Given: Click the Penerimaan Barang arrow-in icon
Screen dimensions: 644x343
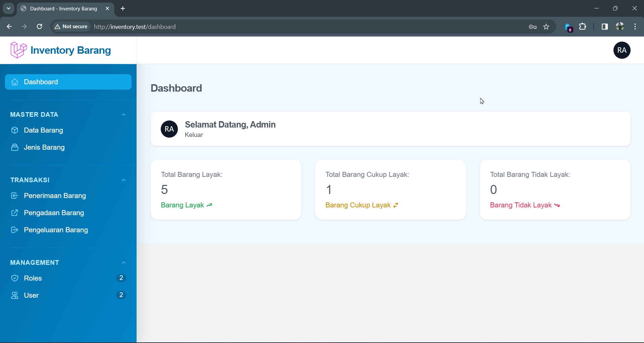Looking at the screenshot, I should point(14,196).
